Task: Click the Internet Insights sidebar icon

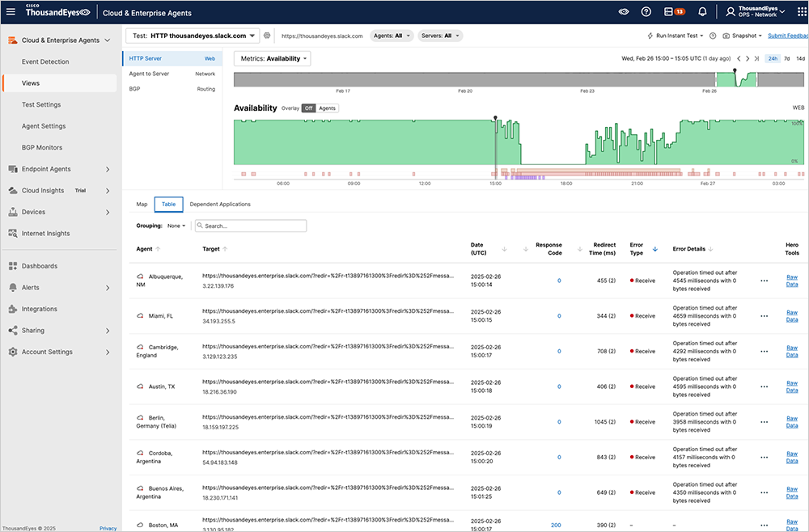Action: (13, 233)
